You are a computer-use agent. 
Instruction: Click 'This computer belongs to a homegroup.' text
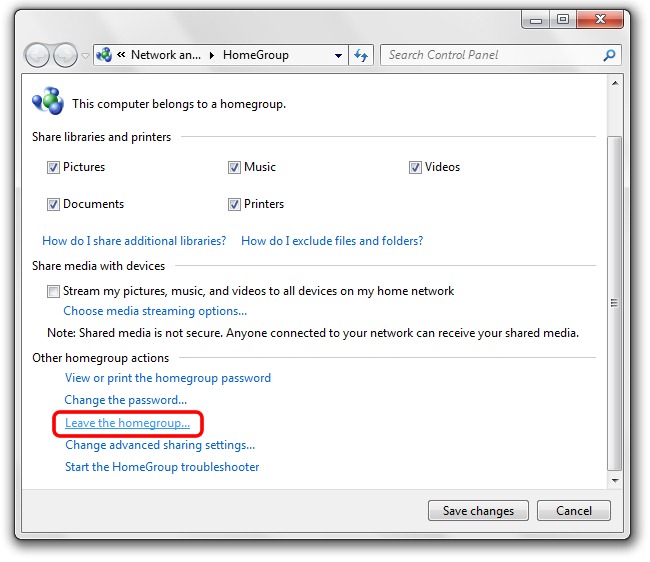point(179,104)
